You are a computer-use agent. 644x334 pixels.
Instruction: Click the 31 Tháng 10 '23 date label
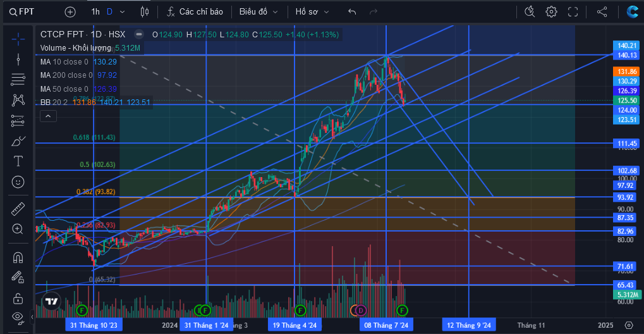click(94, 325)
